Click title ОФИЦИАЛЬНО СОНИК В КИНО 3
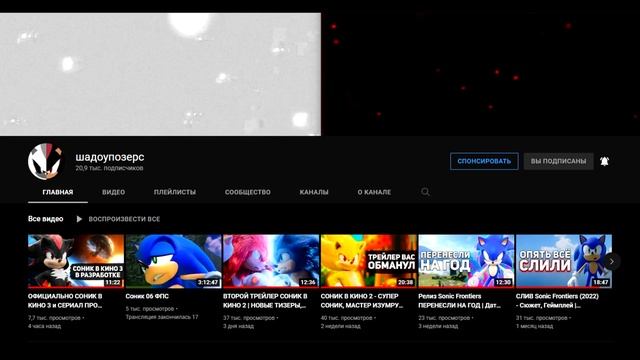This screenshot has width=640, height=360. (65, 300)
